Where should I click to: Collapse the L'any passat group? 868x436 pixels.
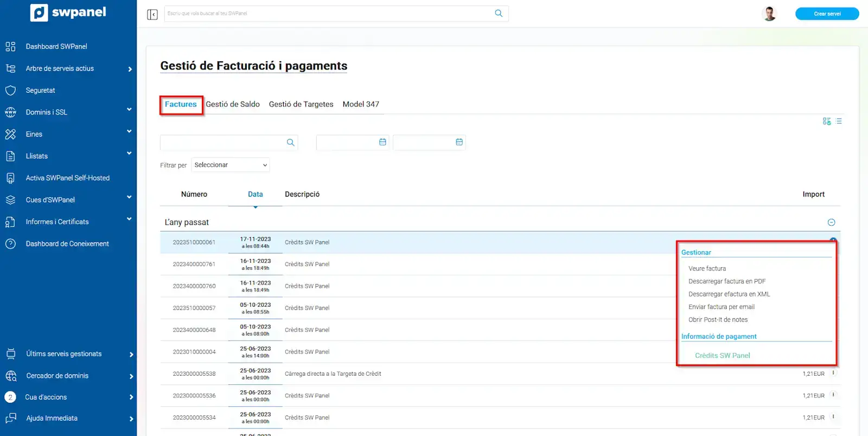831,223
